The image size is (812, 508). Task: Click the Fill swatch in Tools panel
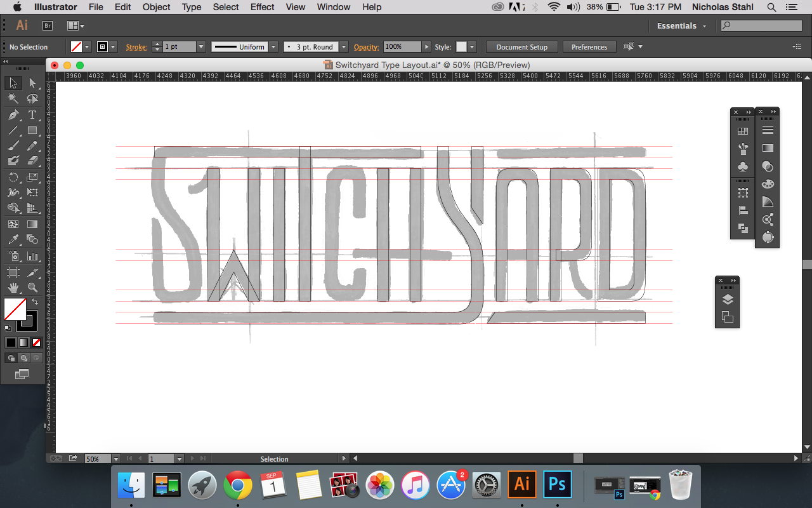pos(15,309)
